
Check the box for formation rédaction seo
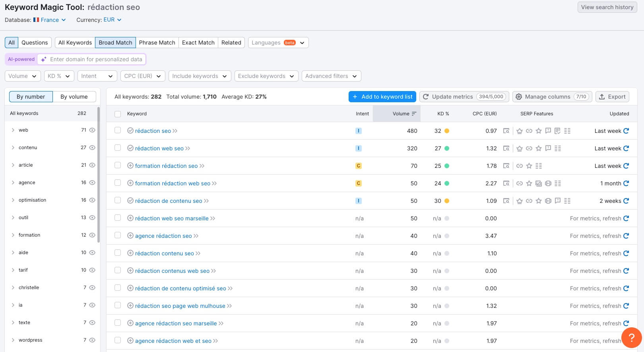118,165
